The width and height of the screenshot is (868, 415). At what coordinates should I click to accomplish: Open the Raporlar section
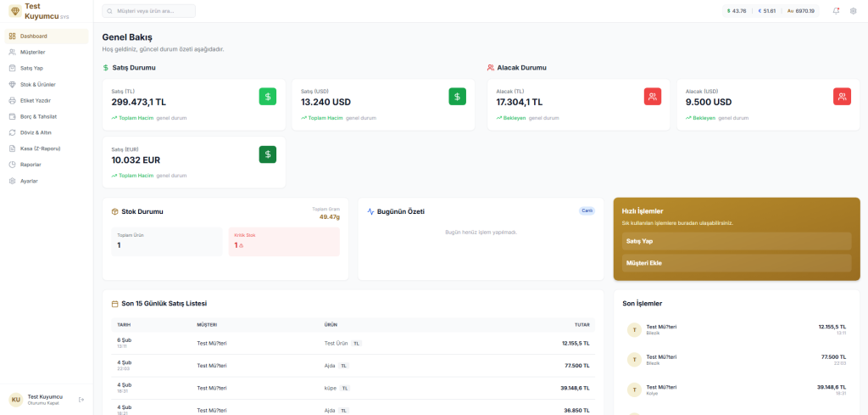tap(31, 165)
